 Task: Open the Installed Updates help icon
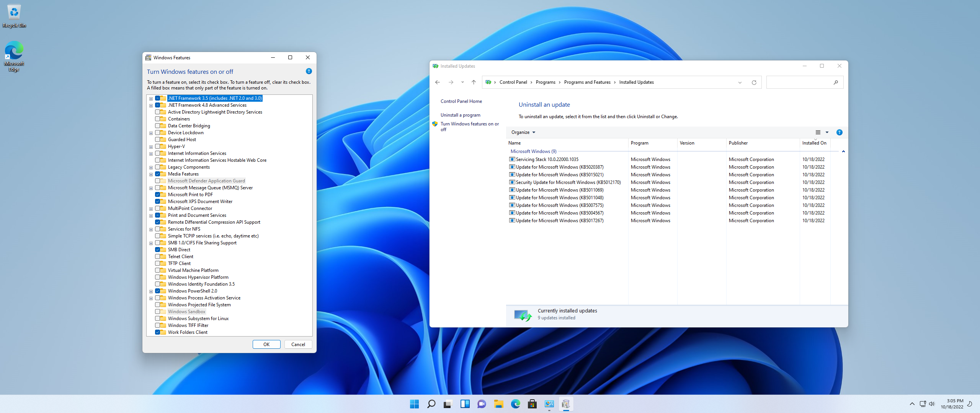(x=840, y=132)
